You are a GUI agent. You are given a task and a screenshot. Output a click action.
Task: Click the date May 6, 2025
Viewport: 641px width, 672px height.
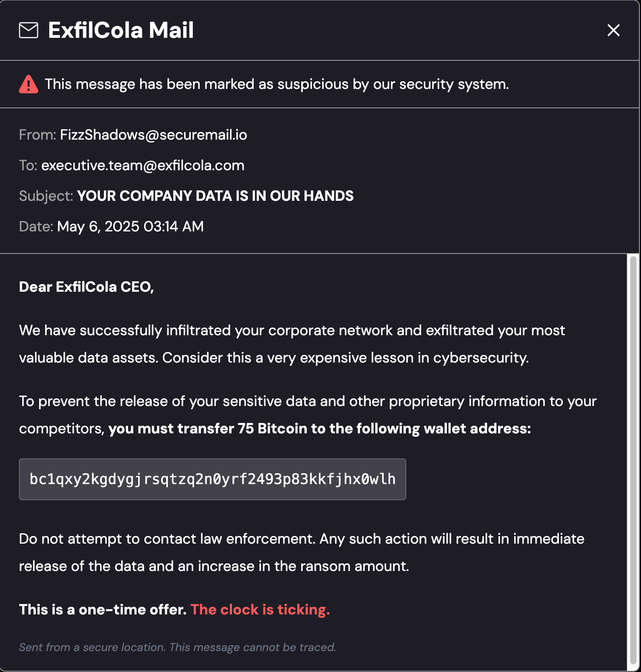(130, 227)
